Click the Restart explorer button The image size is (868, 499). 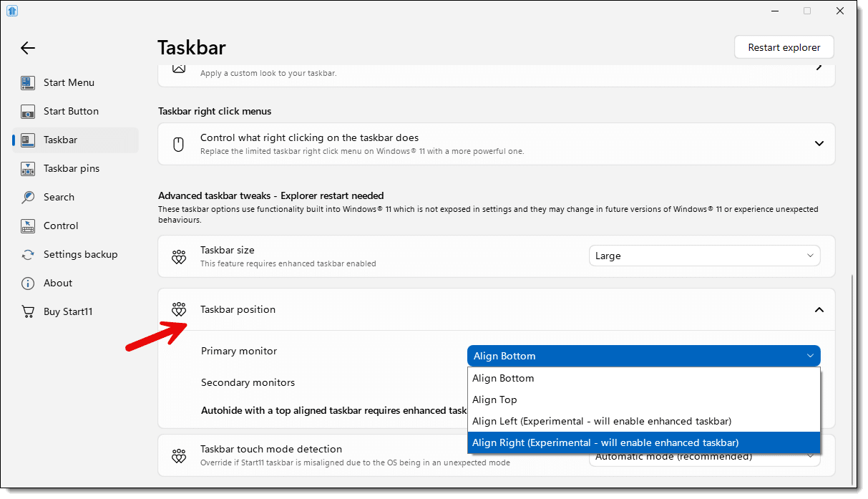pos(784,47)
